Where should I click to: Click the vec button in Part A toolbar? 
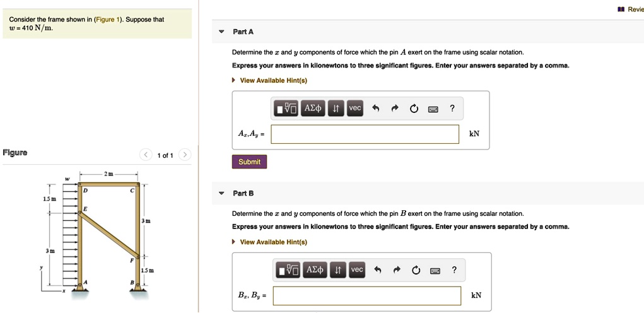(x=355, y=109)
